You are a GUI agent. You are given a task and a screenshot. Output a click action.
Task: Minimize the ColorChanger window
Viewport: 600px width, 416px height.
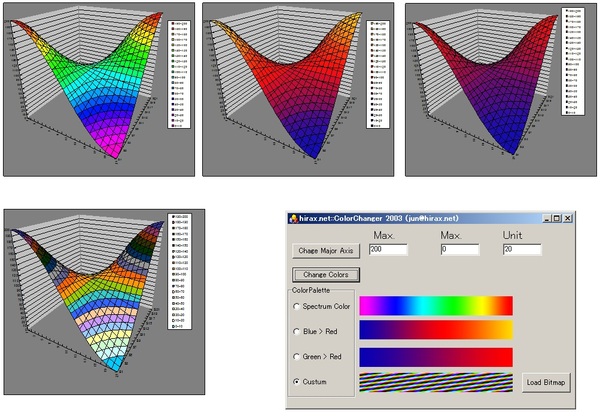pos(547,218)
